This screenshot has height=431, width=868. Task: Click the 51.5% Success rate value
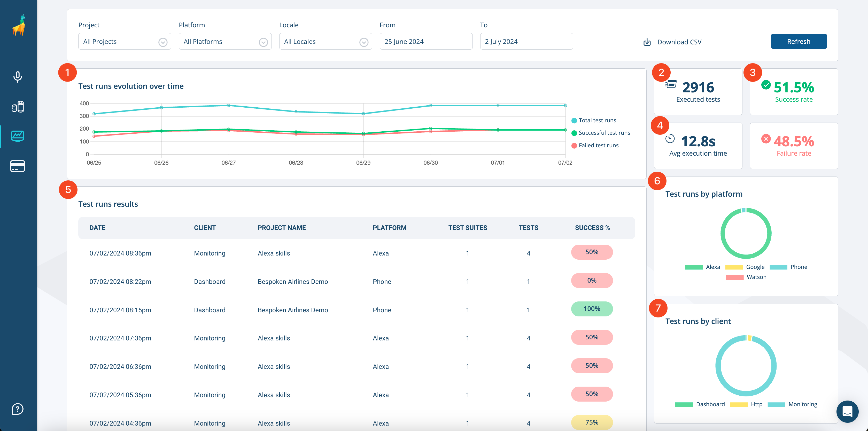coord(794,87)
